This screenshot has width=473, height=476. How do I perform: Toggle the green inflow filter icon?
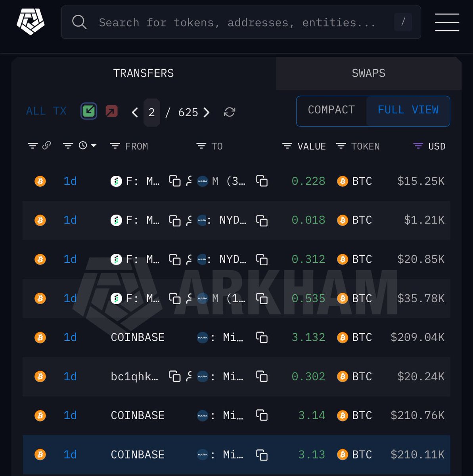89,111
